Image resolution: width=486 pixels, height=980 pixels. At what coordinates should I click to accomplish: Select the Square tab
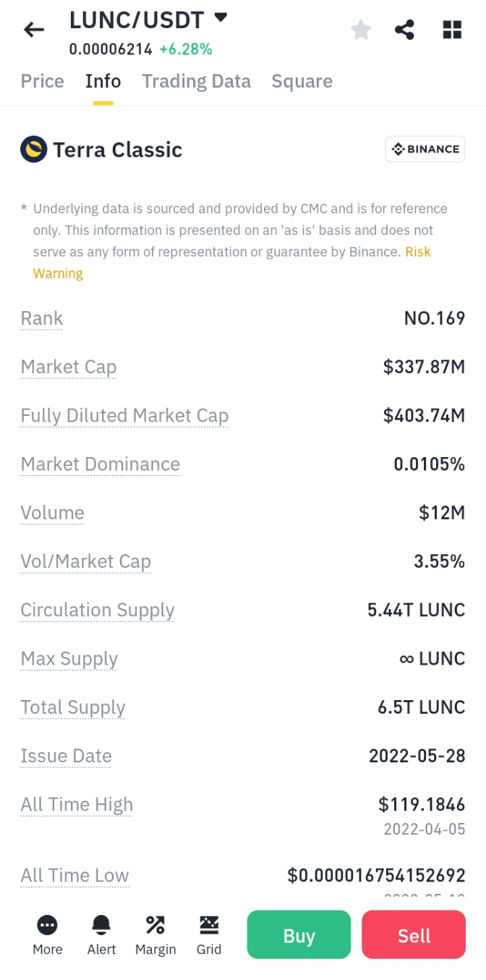tap(302, 81)
